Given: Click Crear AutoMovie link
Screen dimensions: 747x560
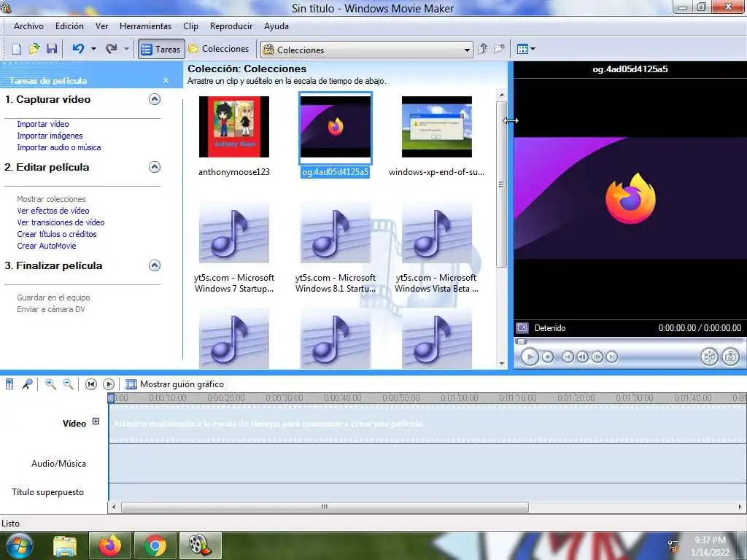Looking at the screenshot, I should [x=46, y=246].
